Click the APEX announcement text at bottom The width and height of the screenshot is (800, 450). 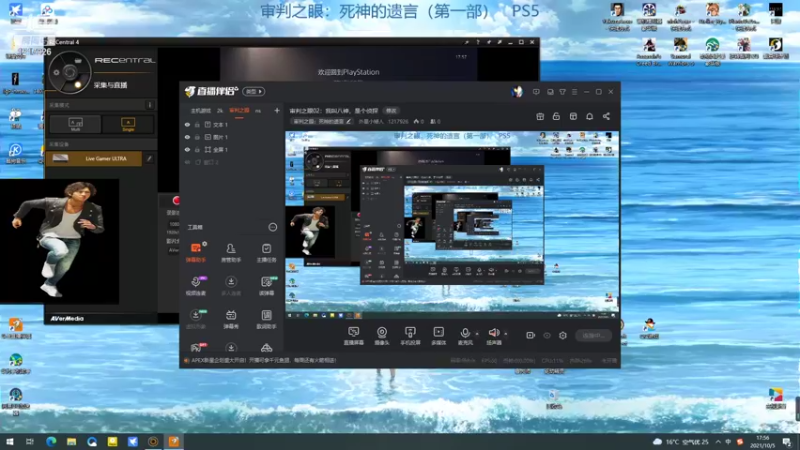(x=264, y=360)
